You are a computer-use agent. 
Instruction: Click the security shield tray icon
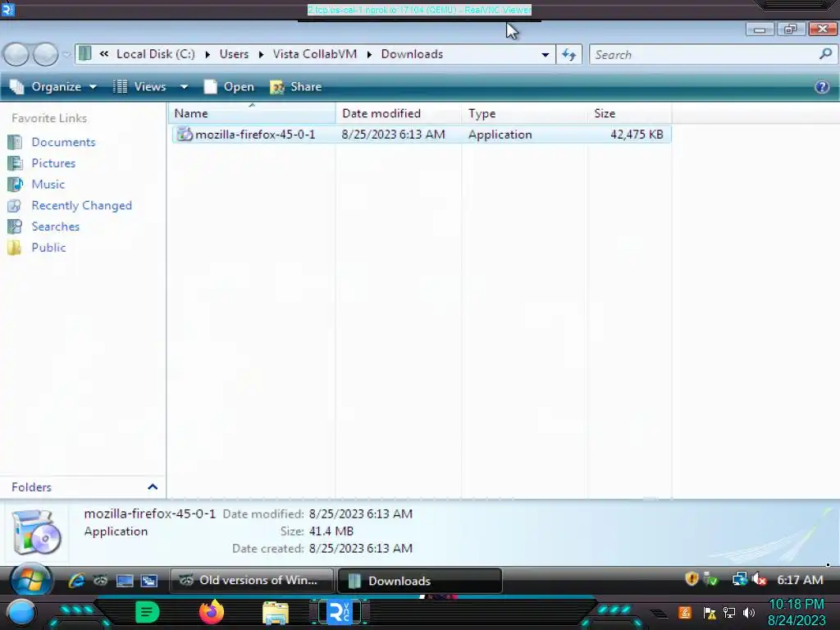point(692,579)
